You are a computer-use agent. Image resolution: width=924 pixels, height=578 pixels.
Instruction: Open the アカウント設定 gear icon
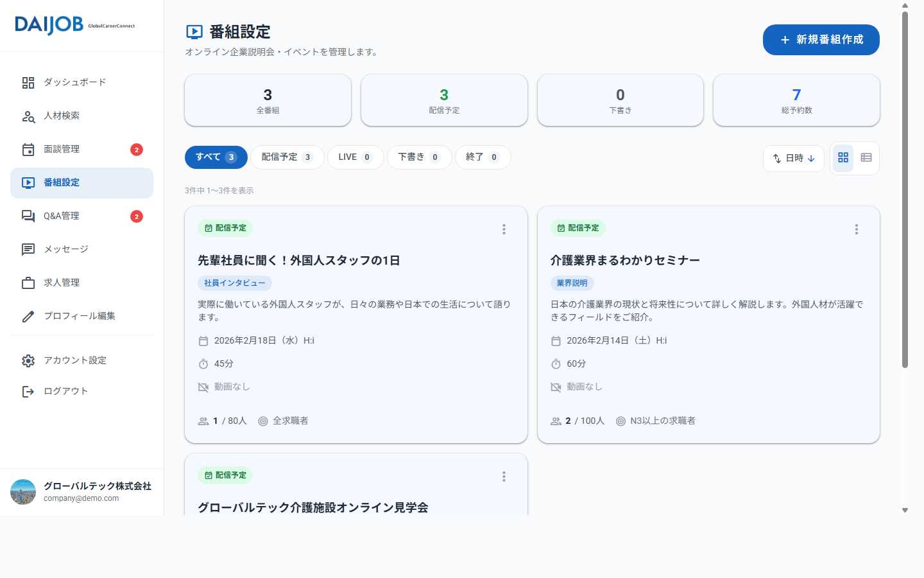pos(28,361)
